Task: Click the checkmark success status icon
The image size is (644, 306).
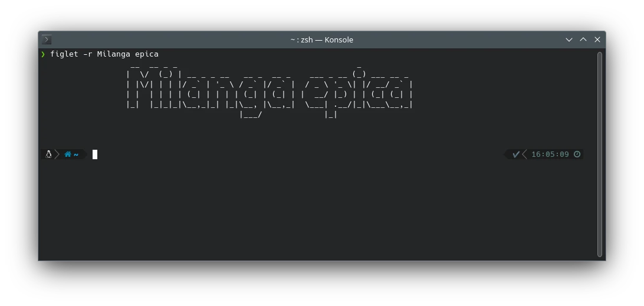Action: tap(516, 154)
